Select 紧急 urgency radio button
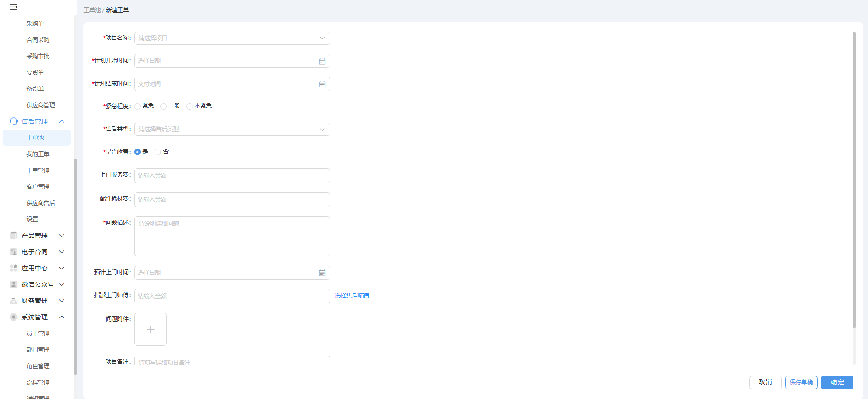Screen dimensions: 868x399 click(x=137, y=106)
